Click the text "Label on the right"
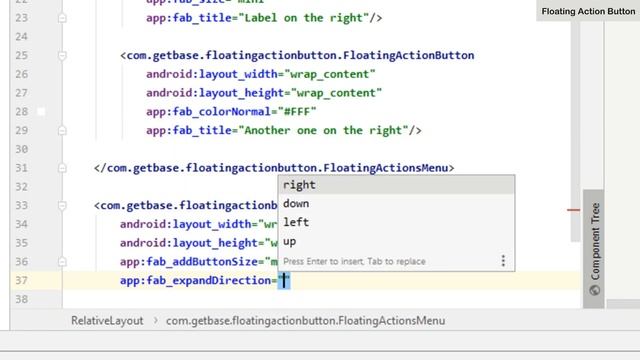Image resolution: width=640 pixels, height=360 pixels. (x=304, y=18)
